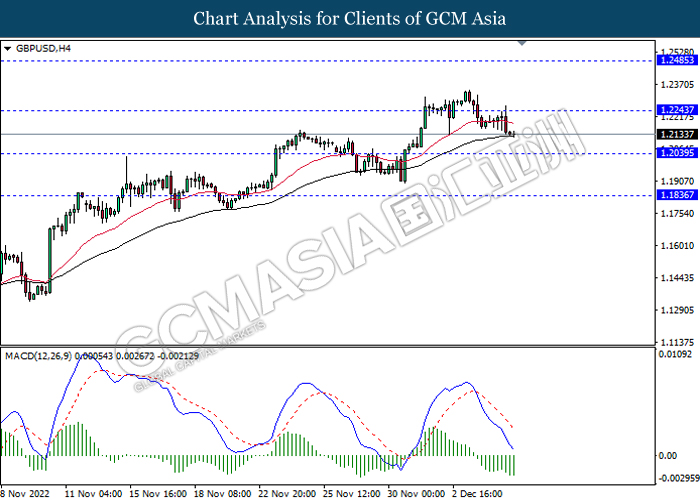The image size is (700, 500).
Task: Click the Chart Analysis for Clients header title
Action: pyautogui.click(x=350, y=19)
